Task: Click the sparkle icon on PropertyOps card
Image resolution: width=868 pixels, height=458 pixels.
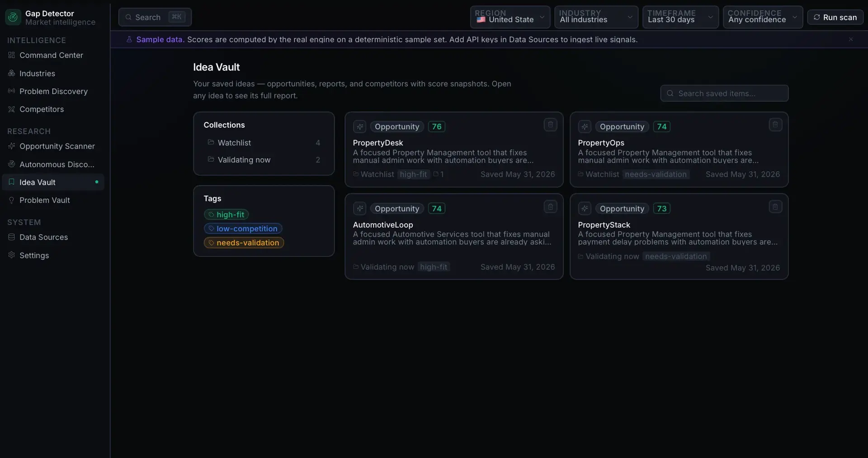Action: click(x=585, y=127)
